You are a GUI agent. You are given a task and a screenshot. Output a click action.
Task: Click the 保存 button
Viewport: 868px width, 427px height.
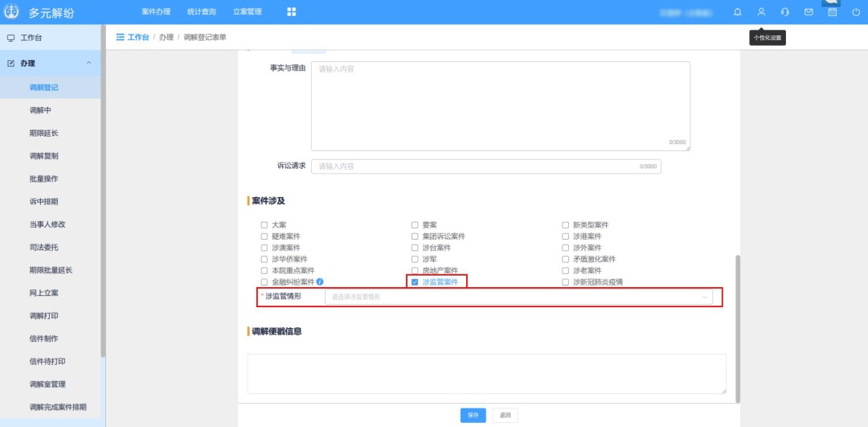[473, 415]
